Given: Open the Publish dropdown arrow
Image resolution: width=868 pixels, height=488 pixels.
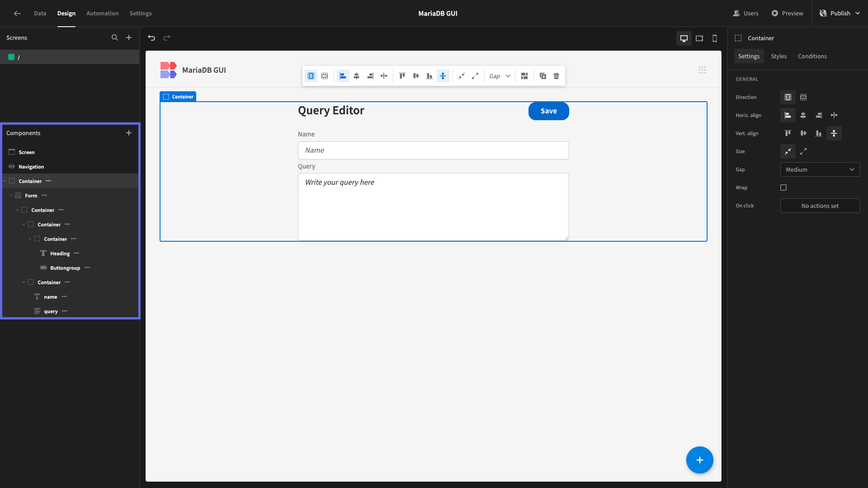Looking at the screenshot, I should (858, 14).
